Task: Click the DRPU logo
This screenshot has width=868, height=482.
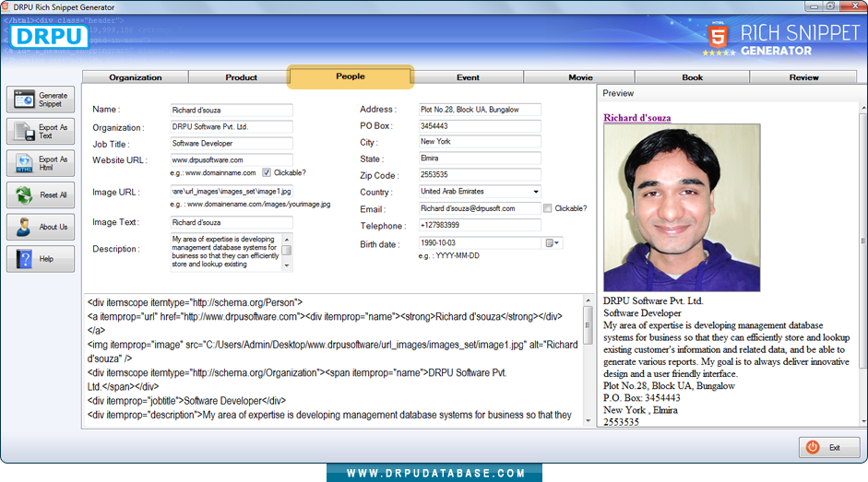Action: pyautogui.click(x=49, y=37)
